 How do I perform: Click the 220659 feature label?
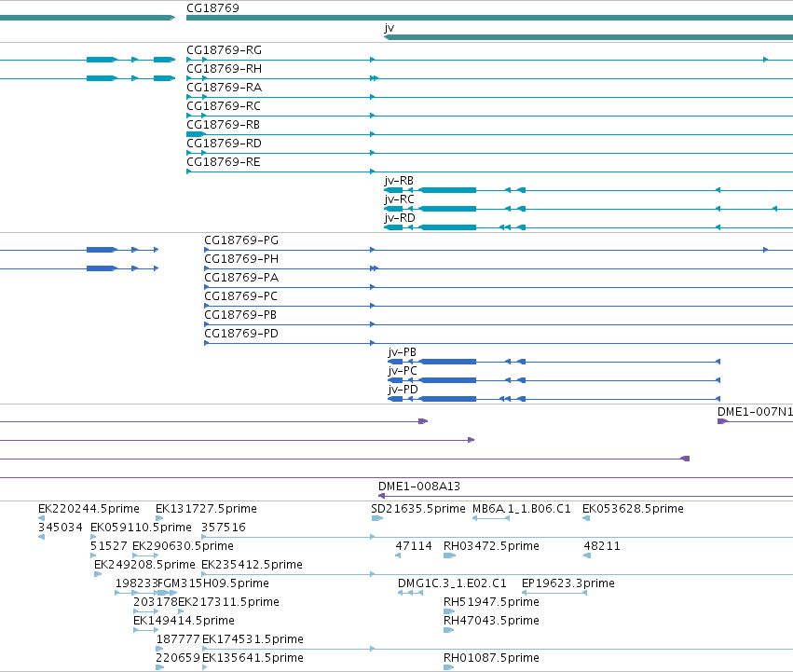tap(178, 658)
